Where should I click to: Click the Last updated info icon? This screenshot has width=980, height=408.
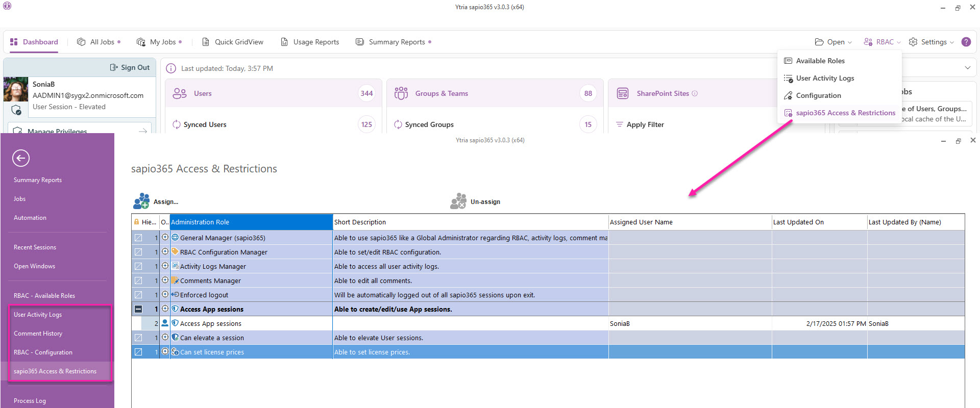coord(171,68)
